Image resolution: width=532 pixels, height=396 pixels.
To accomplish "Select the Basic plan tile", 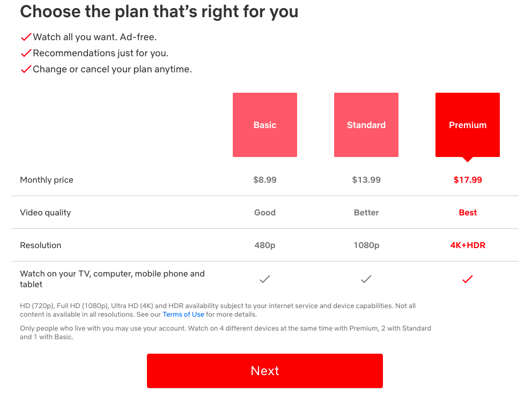I will tap(264, 125).
